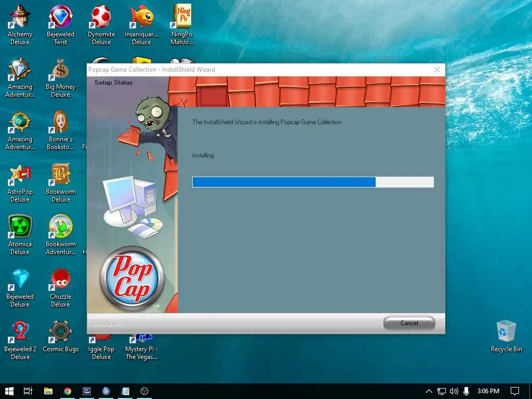532x399 pixels.
Task: Click the Setup Status heading
Action: (x=114, y=83)
